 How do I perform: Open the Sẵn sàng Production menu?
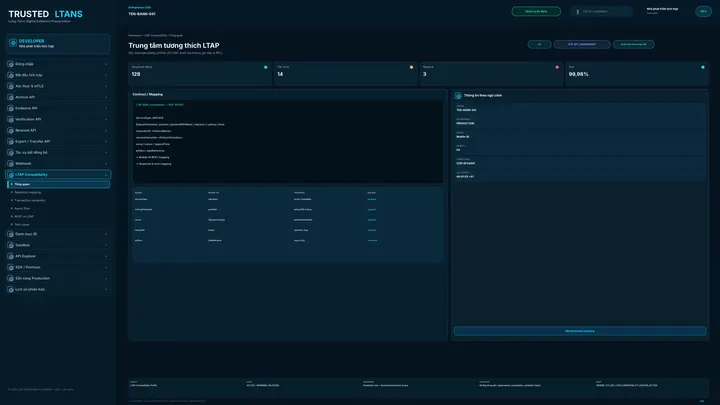[x=58, y=278]
